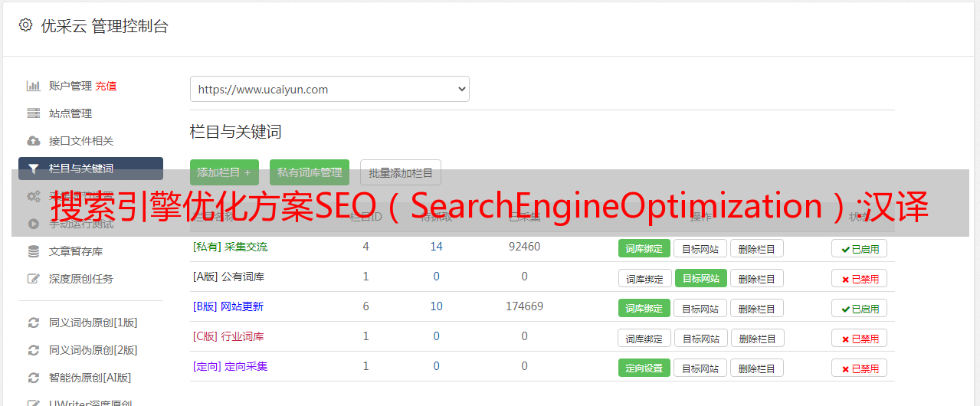This screenshot has height=406, width=980.
Task: Open the 充值 link beside 账户管理
Action: [106, 86]
